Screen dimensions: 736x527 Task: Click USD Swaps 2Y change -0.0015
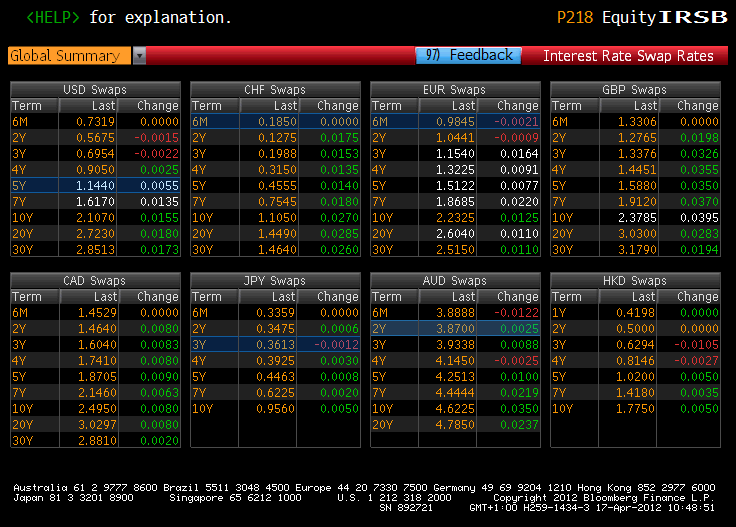[x=156, y=137]
